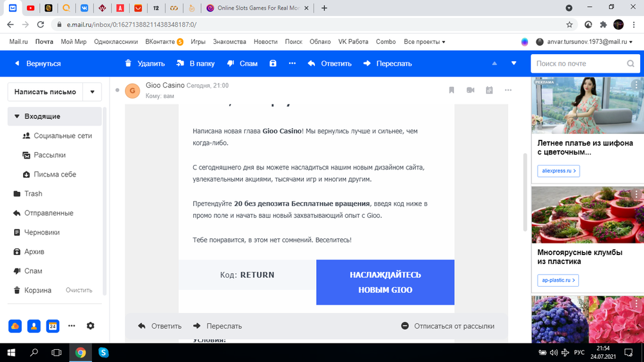Show more sidebar apps ellipsis
The width and height of the screenshot is (644, 362).
click(x=71, y=326)
